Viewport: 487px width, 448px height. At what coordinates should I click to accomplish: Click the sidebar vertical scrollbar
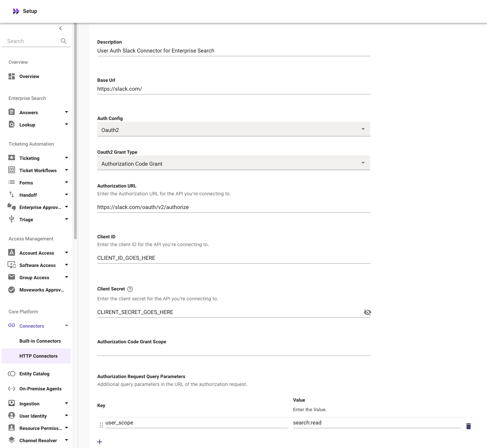75,131
